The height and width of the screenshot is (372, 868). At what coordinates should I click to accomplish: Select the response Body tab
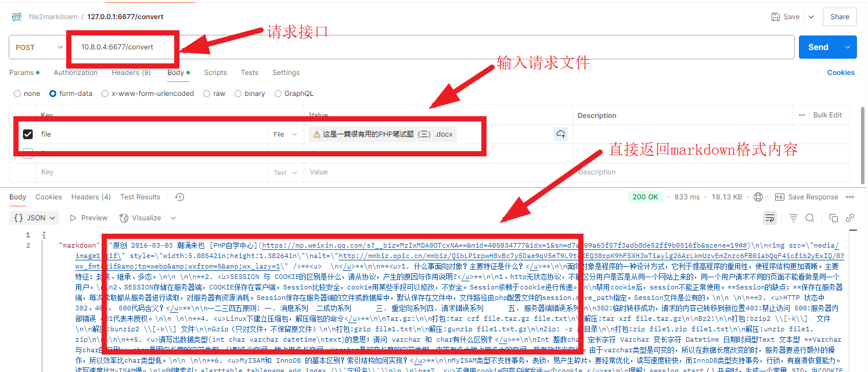point(18,197)
